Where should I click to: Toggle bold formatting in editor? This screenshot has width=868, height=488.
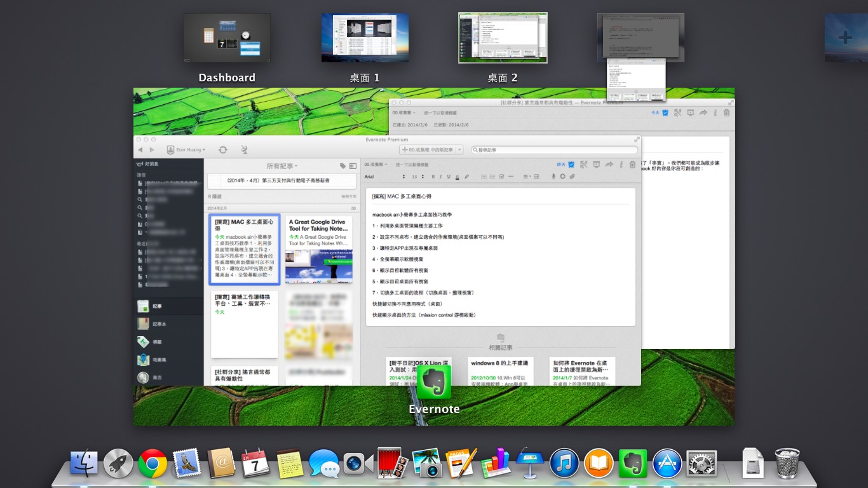433,177
